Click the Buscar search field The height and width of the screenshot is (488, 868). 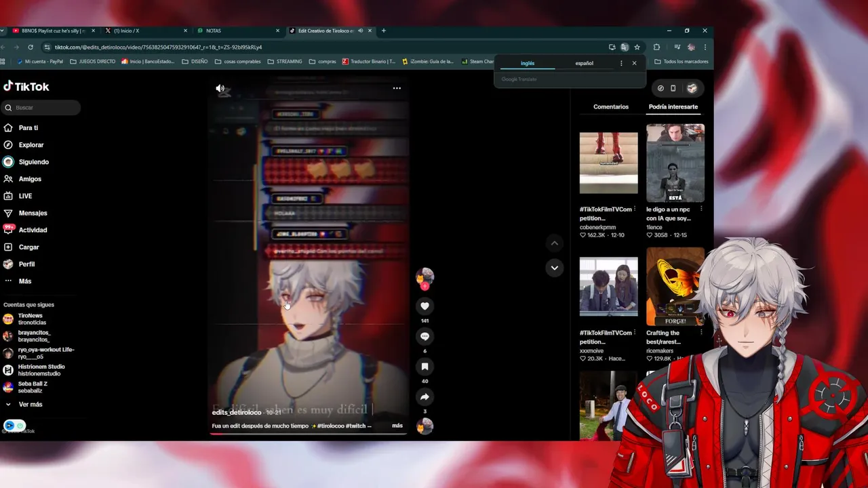tap(41, 108)
